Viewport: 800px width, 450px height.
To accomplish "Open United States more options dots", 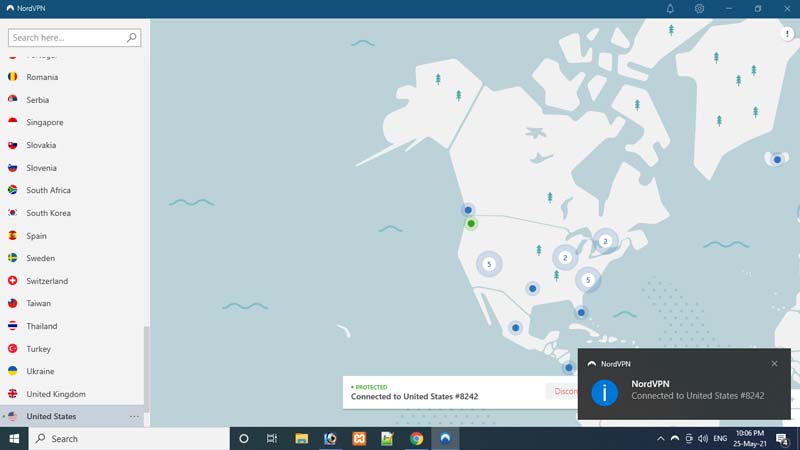I will pyautogui.click(x=134, y=416).
